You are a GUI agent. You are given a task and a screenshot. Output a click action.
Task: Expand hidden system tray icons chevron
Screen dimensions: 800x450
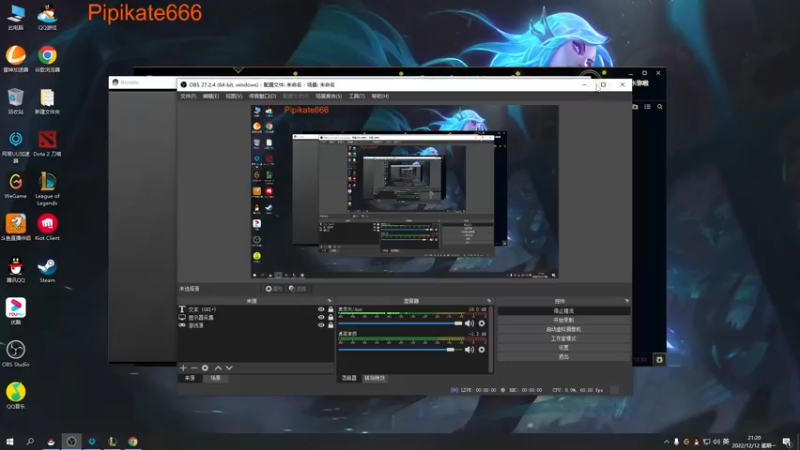tap(666, 442)
